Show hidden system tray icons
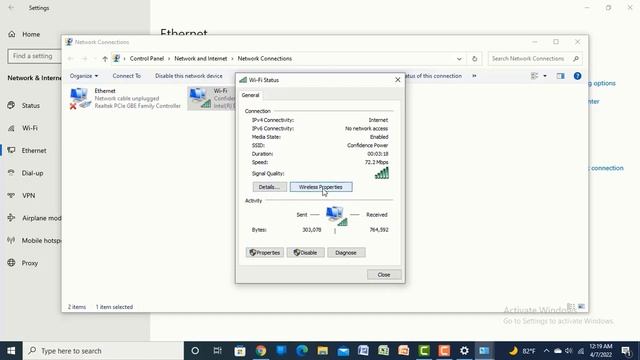This screenshot has width=640, height=360. coord(546,351)
